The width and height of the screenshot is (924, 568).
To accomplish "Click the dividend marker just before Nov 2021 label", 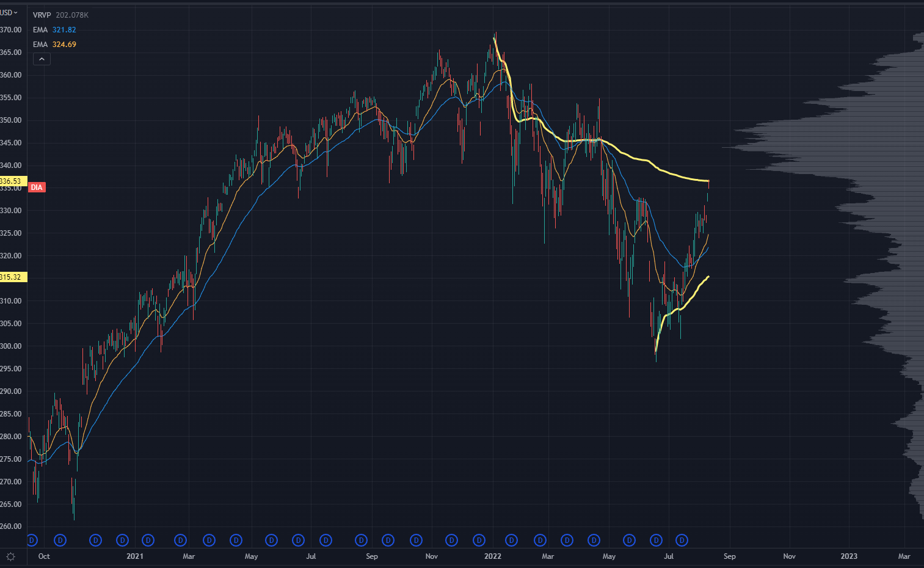I will tap(416, 541).
